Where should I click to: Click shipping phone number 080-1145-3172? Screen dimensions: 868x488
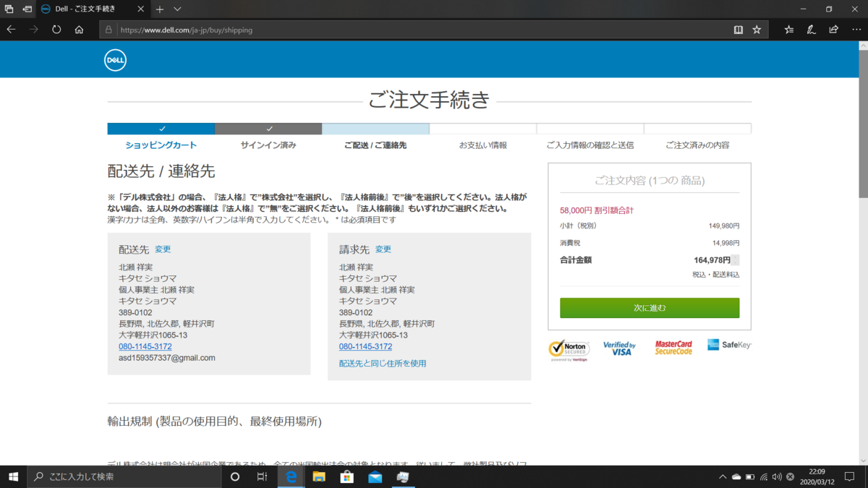click(145, 346)
